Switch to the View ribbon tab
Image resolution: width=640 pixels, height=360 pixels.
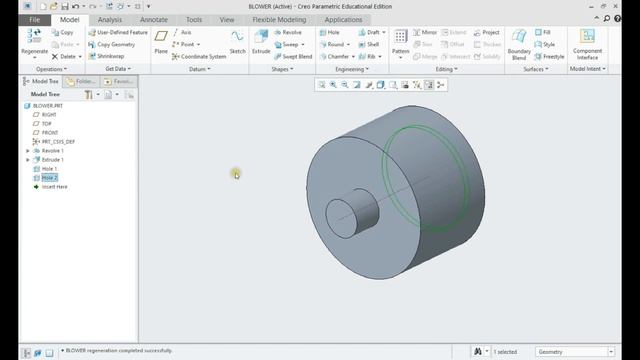[227, 20]
